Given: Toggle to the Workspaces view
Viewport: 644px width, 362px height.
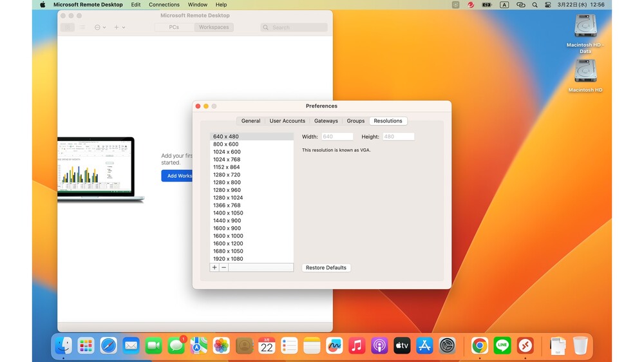Looking at the screenshot, I should click(x=214, y=28).
